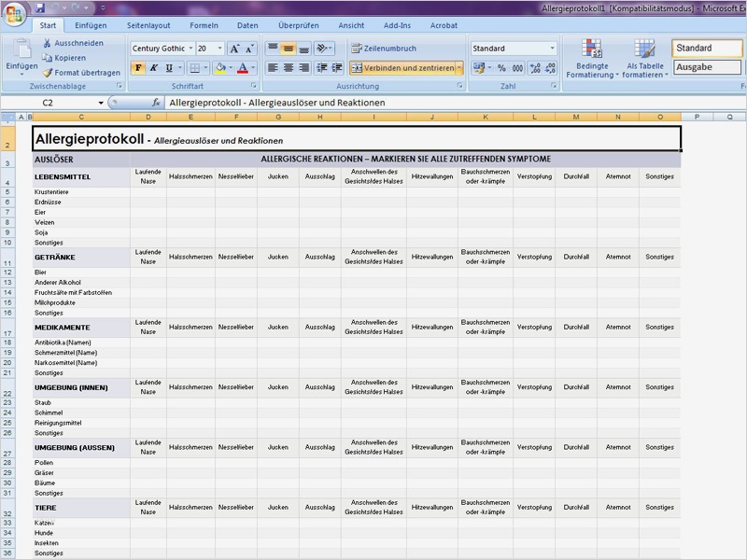Open Zwischenablage dialog launcher
This screenshot has height=560, width=747.
click(120, 86)
